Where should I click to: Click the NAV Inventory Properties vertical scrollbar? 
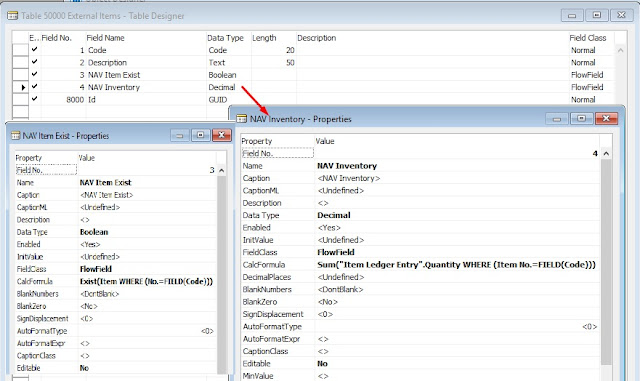point(606,261)
